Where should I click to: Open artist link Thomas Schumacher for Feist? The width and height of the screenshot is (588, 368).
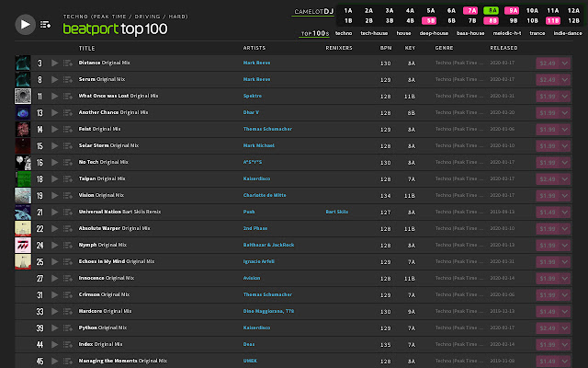(267, 129)
